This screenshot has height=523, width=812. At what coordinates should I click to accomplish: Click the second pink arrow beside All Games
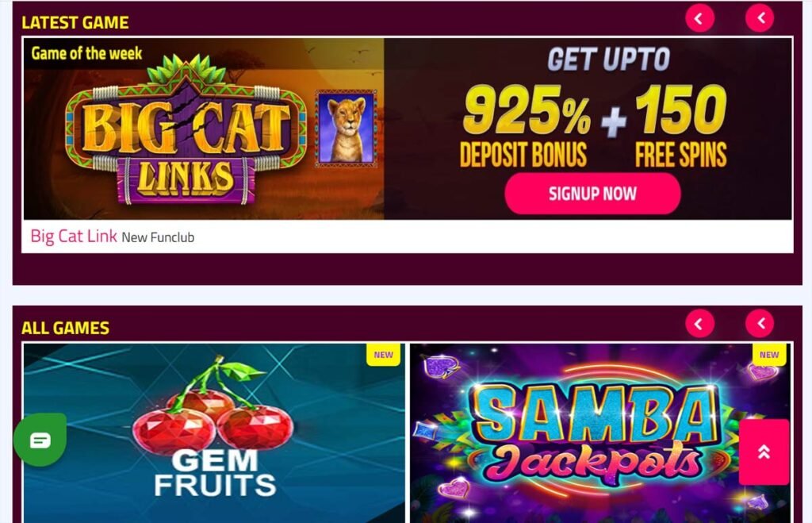pos(760,324)
